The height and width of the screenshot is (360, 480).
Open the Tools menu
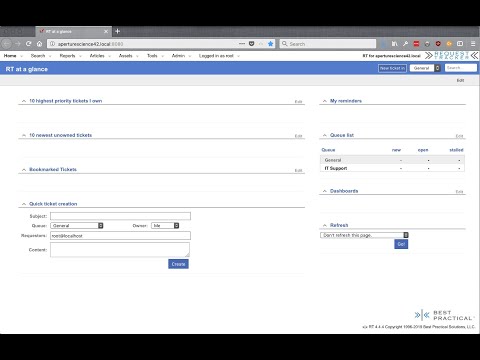(152, 56)
